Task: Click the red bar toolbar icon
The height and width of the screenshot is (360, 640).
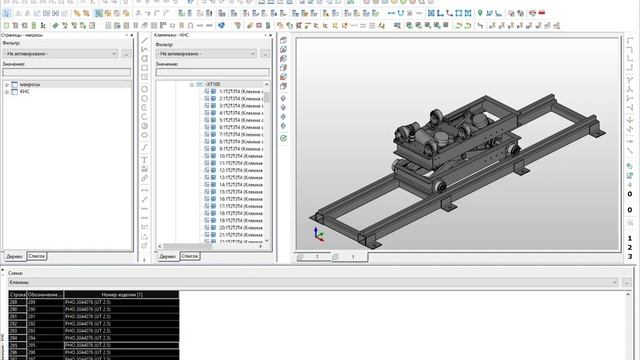Action: [x=542, y=13]
